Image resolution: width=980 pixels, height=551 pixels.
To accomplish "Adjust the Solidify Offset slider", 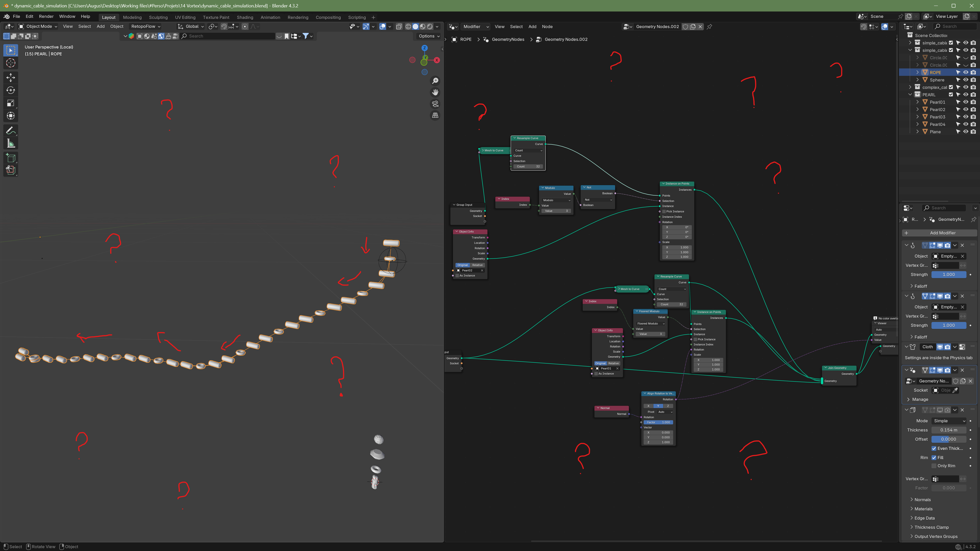I will coord(949,439).
